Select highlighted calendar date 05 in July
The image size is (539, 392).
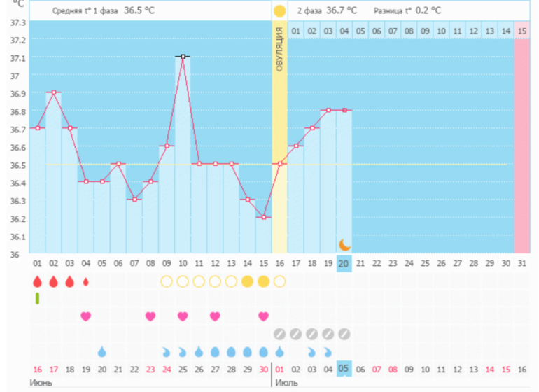[344, 369]
